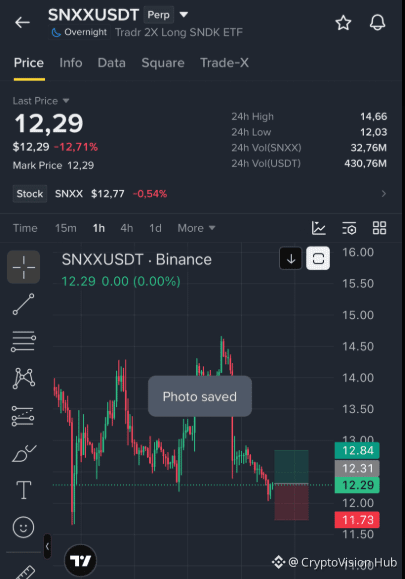Image resolution: width=405 pixels, height=579 pixels.
Task: Save chart image with download arrow button
Action: [x=291, y=258]
